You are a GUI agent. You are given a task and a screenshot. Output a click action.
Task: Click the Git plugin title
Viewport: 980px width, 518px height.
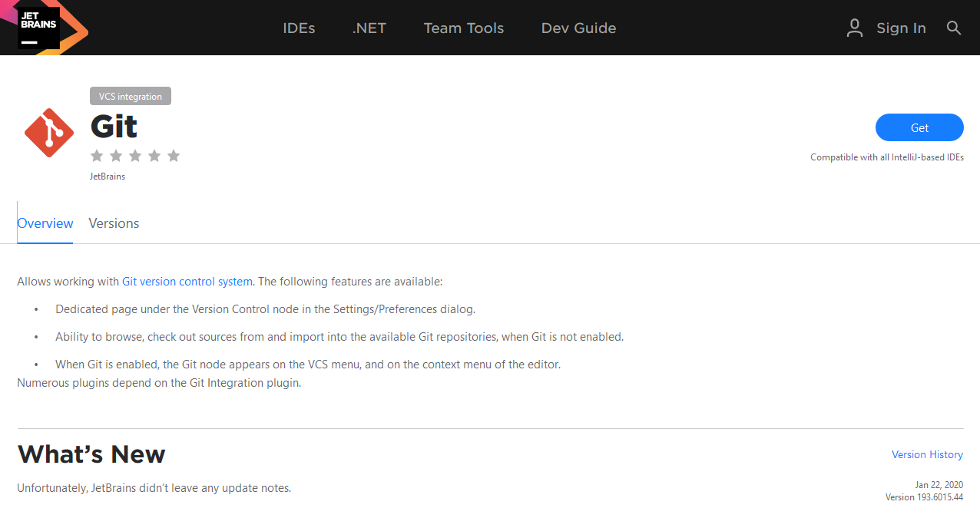[x=114, y=126]
